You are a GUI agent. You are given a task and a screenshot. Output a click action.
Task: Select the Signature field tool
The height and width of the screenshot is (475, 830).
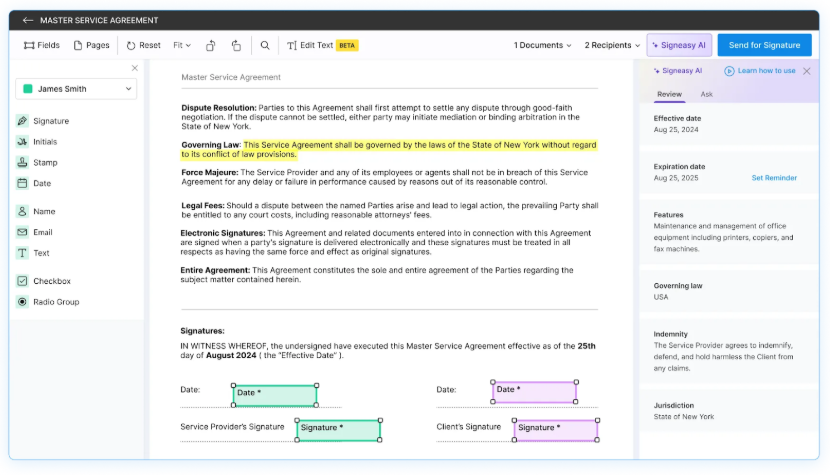pyautogui.click(x=50, y=121)
